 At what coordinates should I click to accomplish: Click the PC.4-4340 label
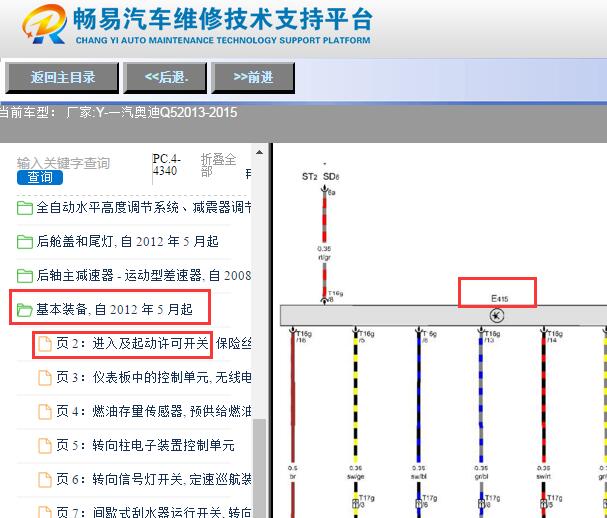click(x=166, y=165)
